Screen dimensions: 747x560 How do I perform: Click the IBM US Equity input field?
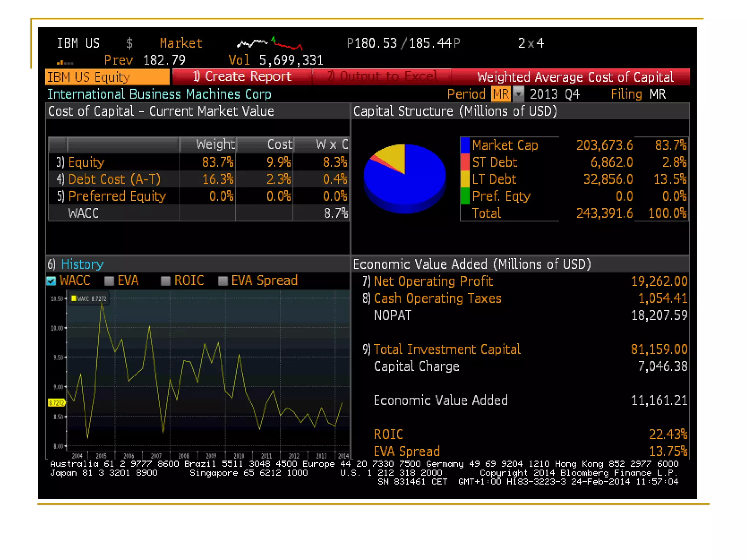click(x=107, y=77)
